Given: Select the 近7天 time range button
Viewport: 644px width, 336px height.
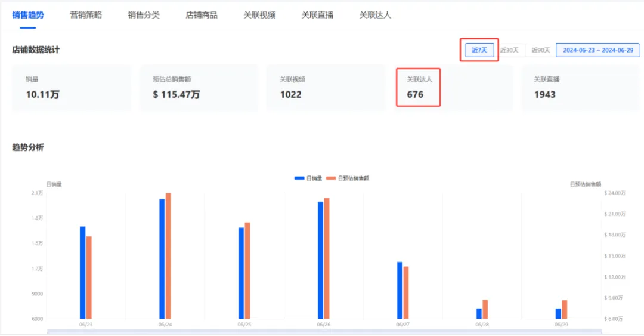Looking at the screenshot, I should pos(479,50).
